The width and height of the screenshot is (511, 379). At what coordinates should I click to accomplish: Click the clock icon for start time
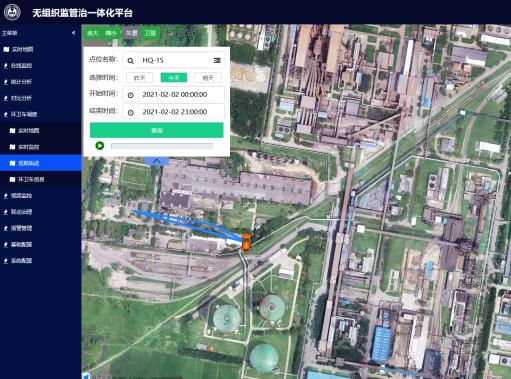(131, 95)
